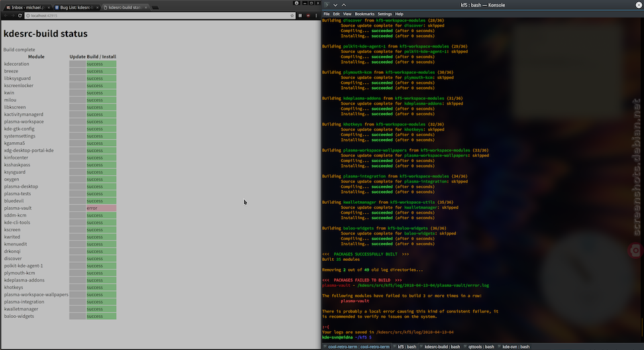Click the kwin module row name
Screen dimensions: 644x350
point(9,93)
